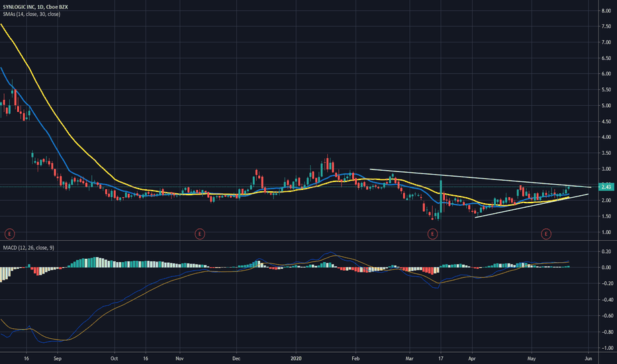
Task: Select the lower ascending white trendline
Action: (531, 206)
